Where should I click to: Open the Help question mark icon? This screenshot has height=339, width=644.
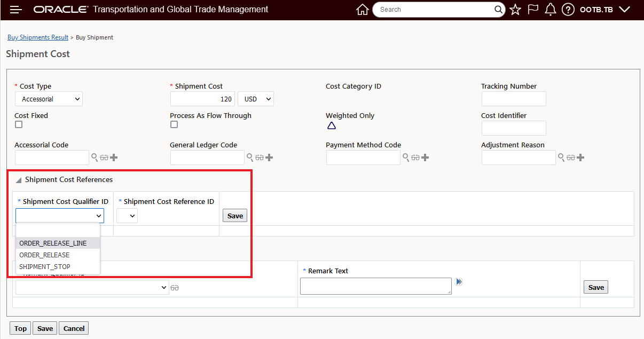[x=568, y=10]
